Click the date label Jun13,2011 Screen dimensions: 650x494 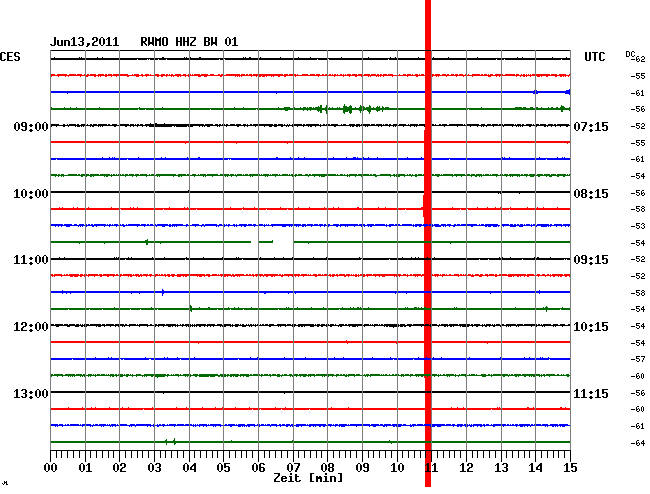pos(85,42)
